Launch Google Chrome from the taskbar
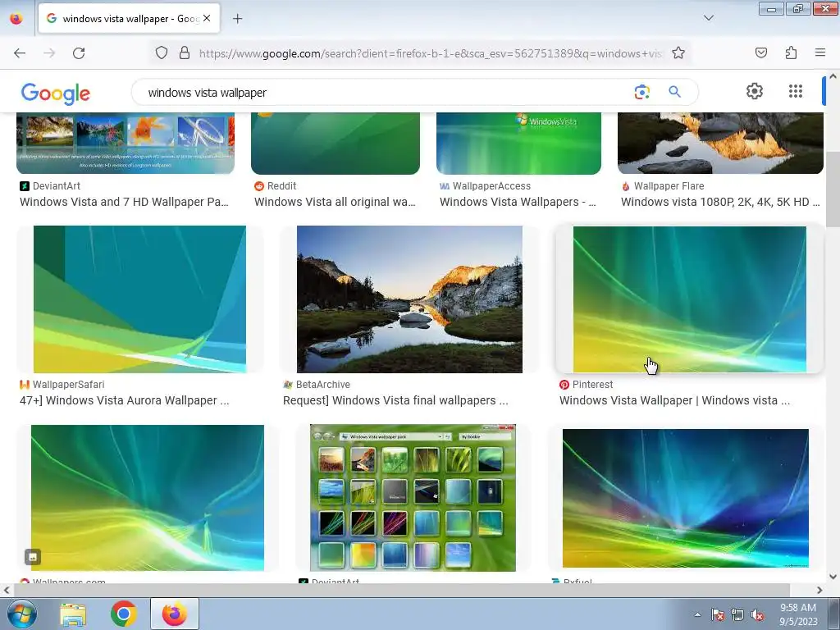The height and width of the screenshot is (630, 840). pos(123,614)
